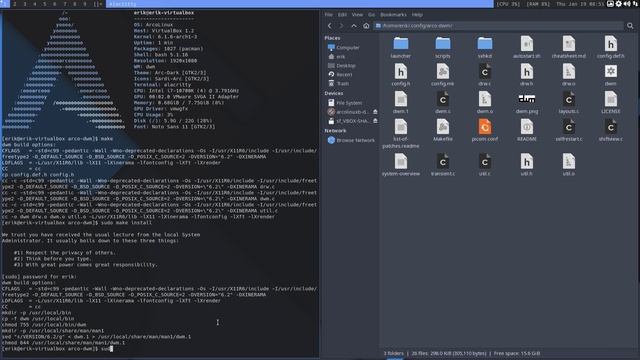Select dwm.1 file
Viewport: 640px width, 360px height.
pyautogui.click(x=400, y=103)
